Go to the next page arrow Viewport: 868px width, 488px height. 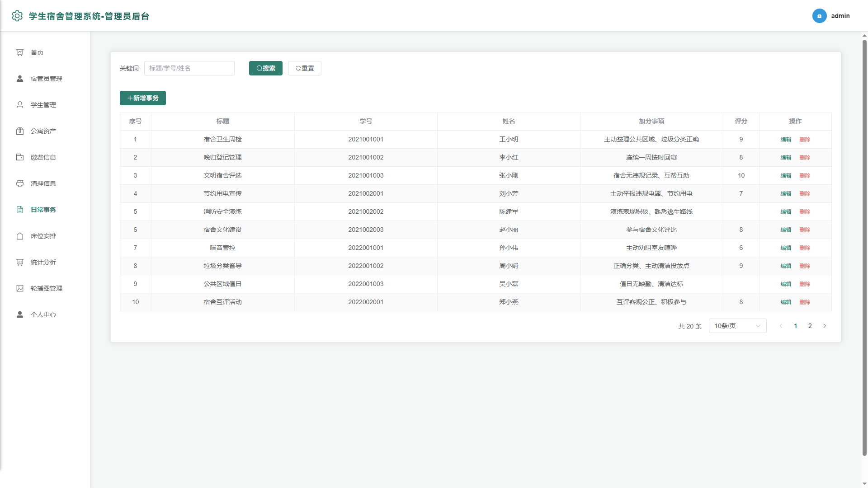(825, 326)
